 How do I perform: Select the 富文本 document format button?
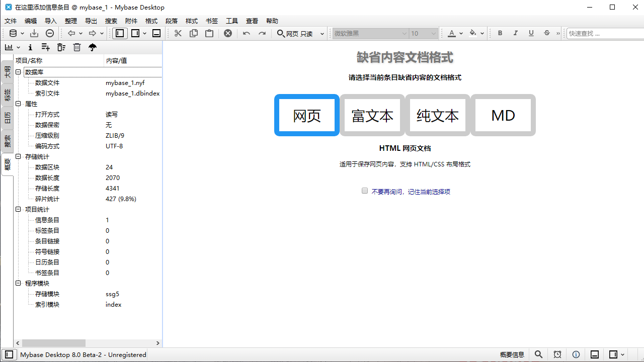[372, 115]
